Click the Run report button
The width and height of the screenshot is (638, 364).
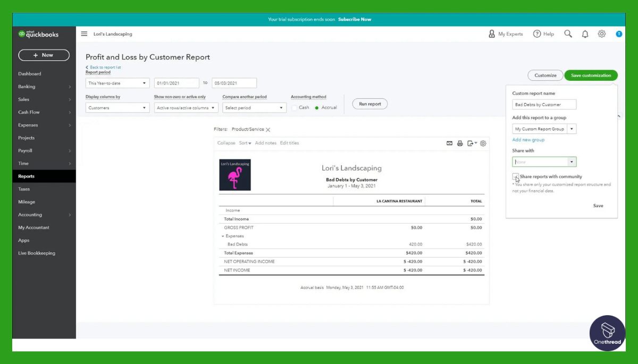[x=370, y=104]
